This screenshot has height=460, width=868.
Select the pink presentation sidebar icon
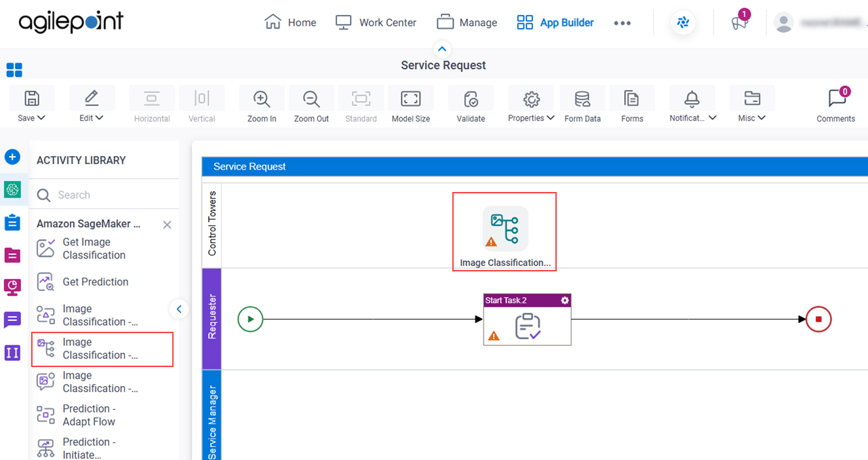(x=12, y=287)
